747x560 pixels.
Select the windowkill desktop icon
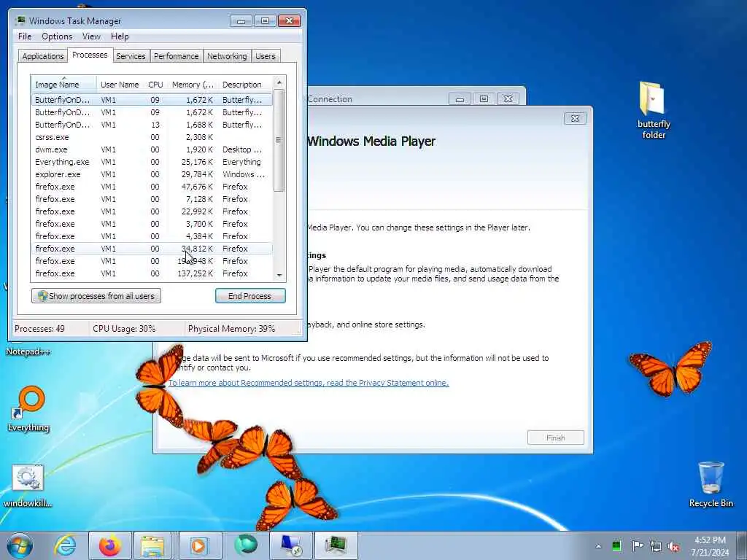point(28,486)
